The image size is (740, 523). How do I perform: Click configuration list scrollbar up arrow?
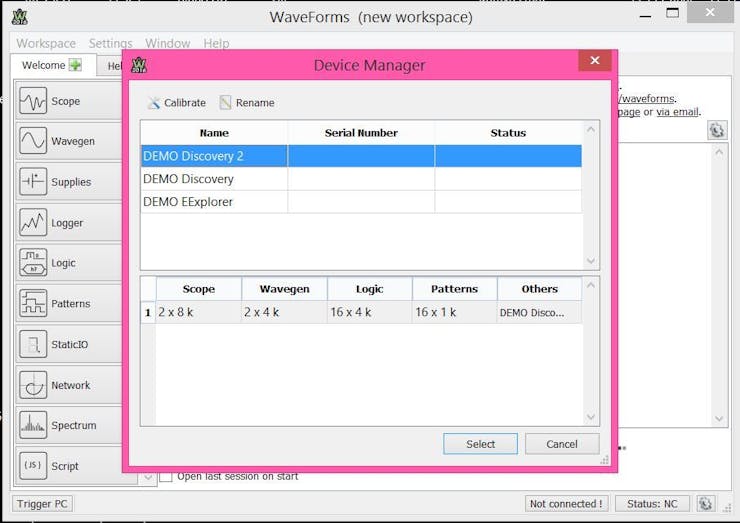coord(591,285)
